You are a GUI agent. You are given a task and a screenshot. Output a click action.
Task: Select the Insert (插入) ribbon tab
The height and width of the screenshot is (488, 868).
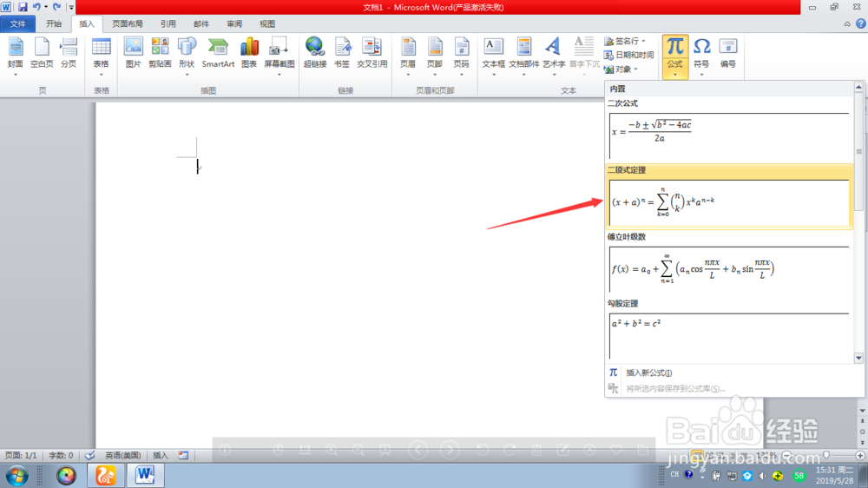point(87,23)
